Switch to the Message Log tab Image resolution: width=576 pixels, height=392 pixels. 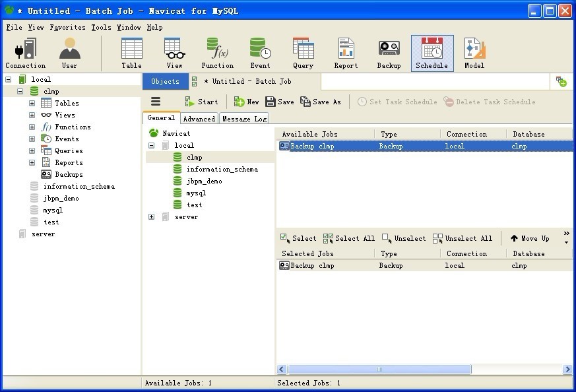245,119
